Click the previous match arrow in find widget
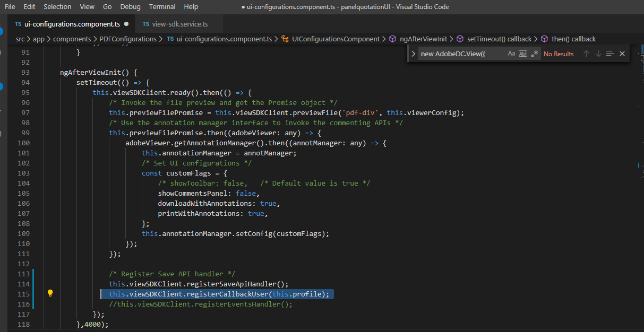The height and width of the screenshot is (332, 644). 586,53
